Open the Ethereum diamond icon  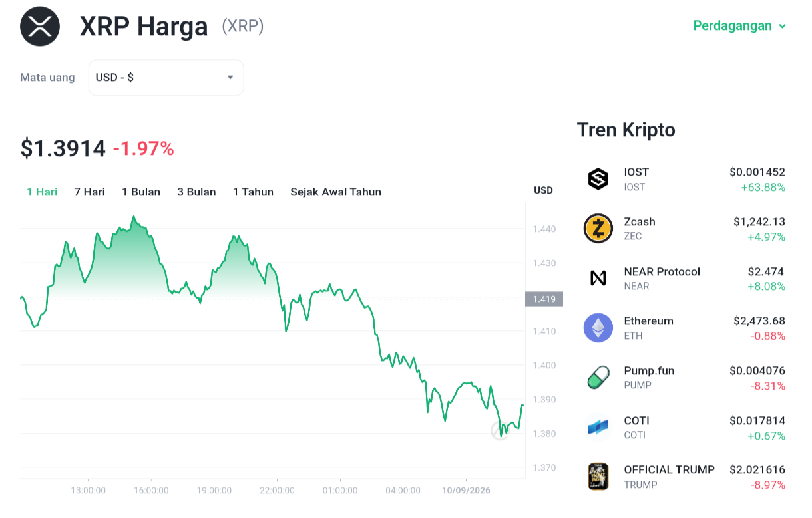pos(598,328)
